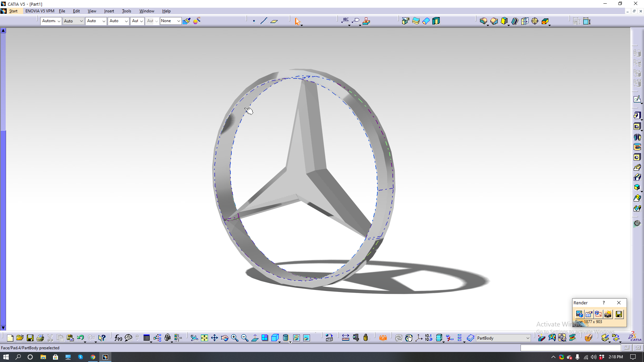
Task: Click the Undo arrow icon
Action: pos(80,338)
